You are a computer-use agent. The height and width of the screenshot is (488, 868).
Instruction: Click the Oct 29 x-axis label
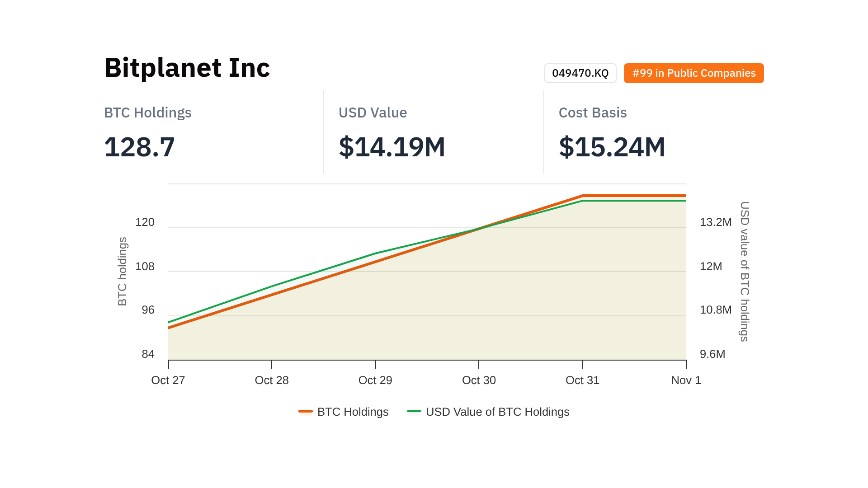click(x=375, y=380)
